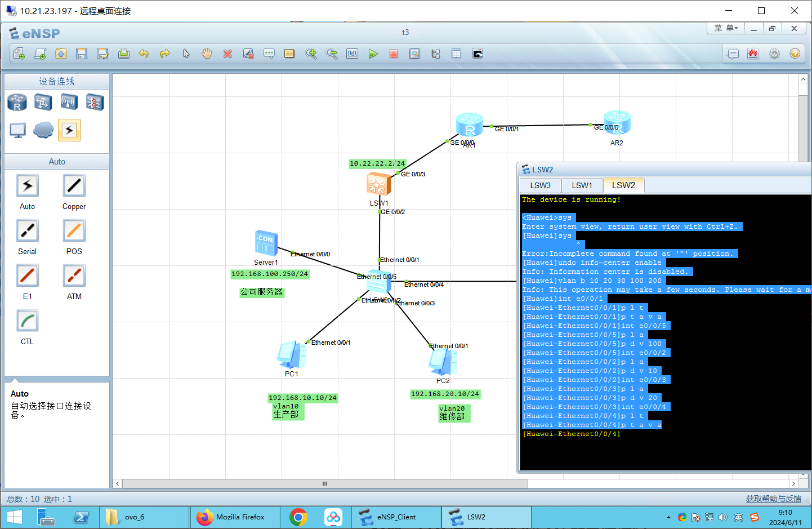Select the LSW1 switch on canvas
812x529 pixels.
point(378,184)
